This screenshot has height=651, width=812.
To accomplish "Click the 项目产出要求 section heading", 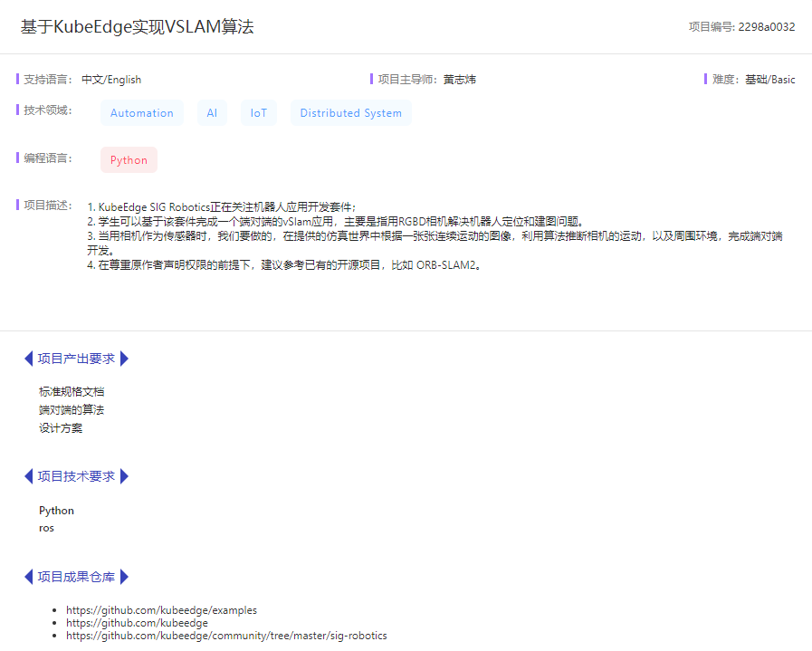I will 76,359.
